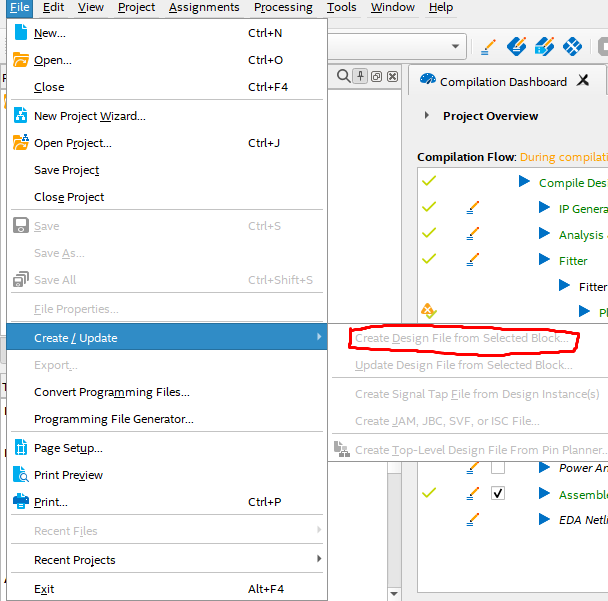Click the New file icon
Image resolution: width=608 pixels, height=601 pixels.
(x=21, y=33)
